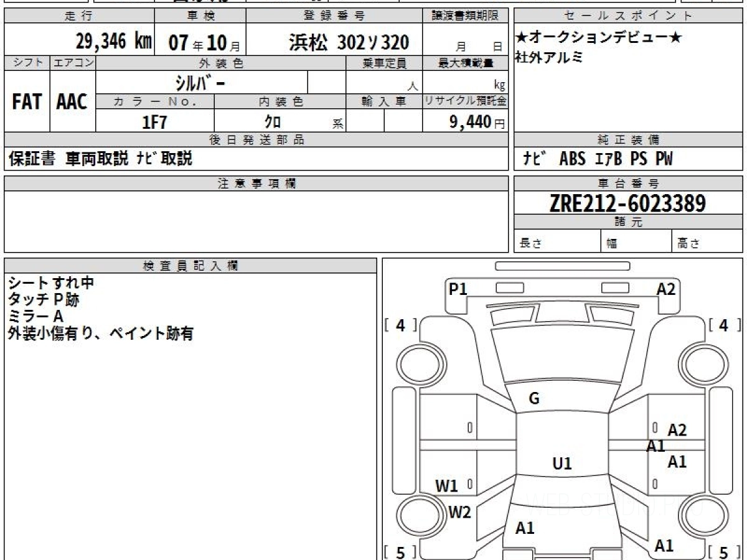This screenshot has width=747, height=560.
Task: Select note 外装小傷有り、ペイント跡有
Action: pyautogui.click(x=100, y=334)
